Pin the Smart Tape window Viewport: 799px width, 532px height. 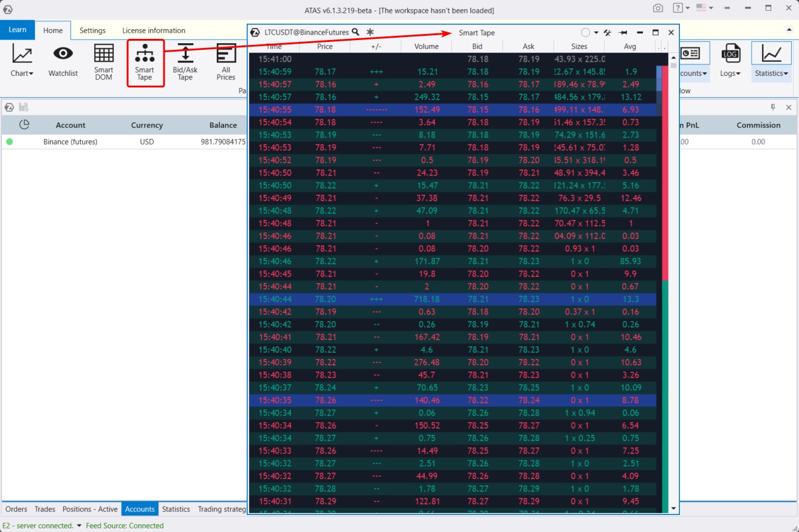pos(623,33)
